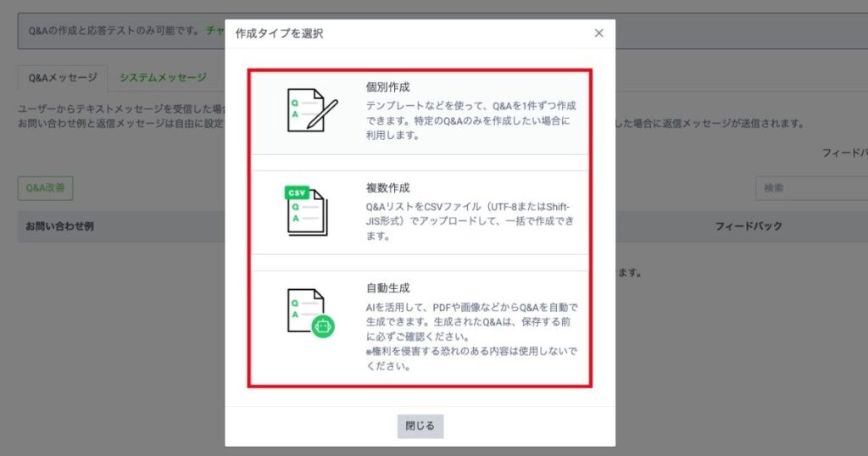Select the 複数作成 heading
Screen dimensions: 868x456
click(x=387, y=187)
